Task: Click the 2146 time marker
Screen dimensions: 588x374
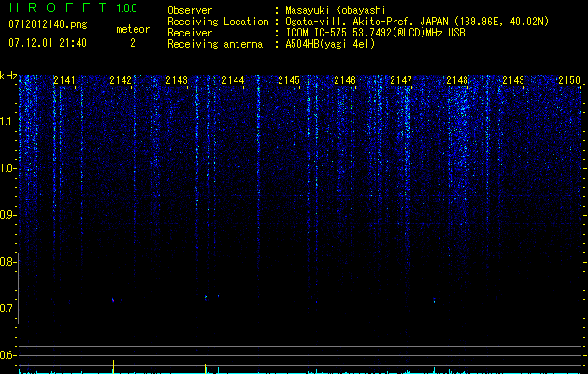Action: (x=345, y=80)
